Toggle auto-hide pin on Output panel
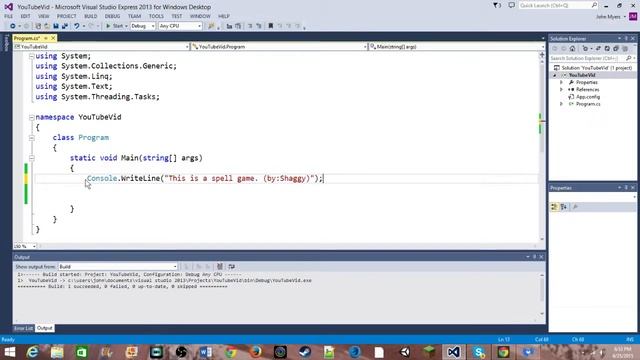This screenshot has width=640, height=360. click(534, 257)
